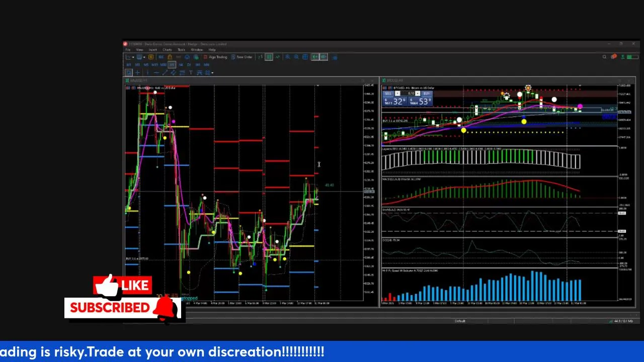Select the crosshair tool

pos(138,72)
